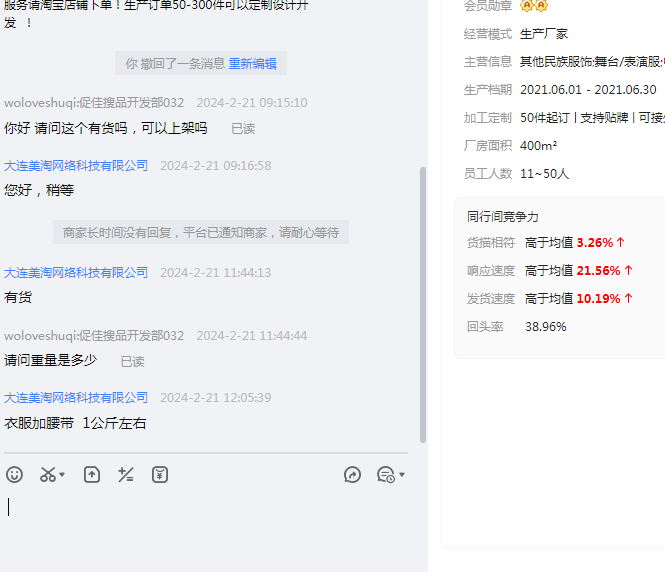Image resolution: width=665 pixels, height=572 pixels.
Task: Click the 有货 reply message
Action: 18,297
